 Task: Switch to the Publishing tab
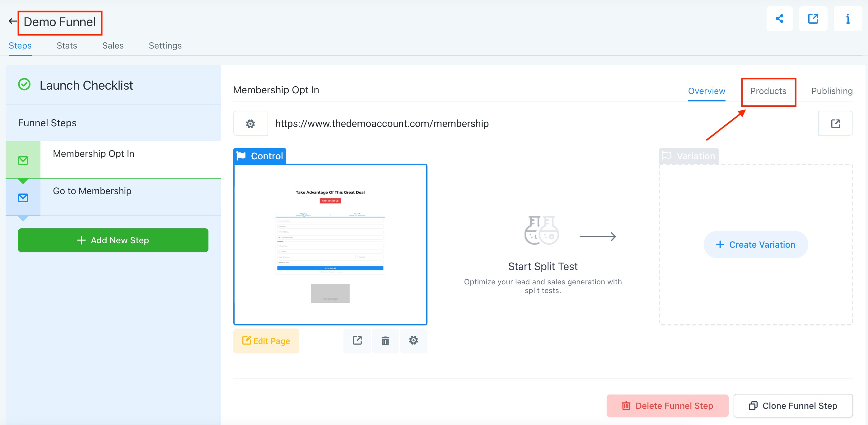(832, 91)
